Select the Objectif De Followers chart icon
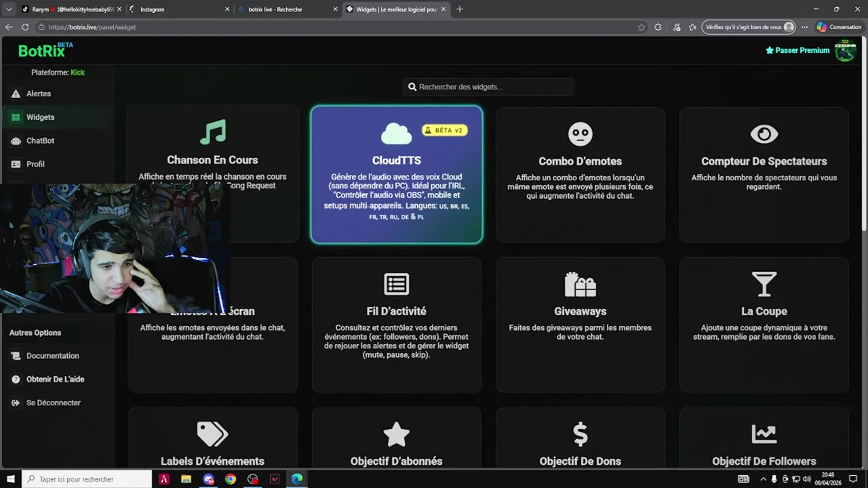This screenshot has width=868, height=488. (x=764, y=434)
